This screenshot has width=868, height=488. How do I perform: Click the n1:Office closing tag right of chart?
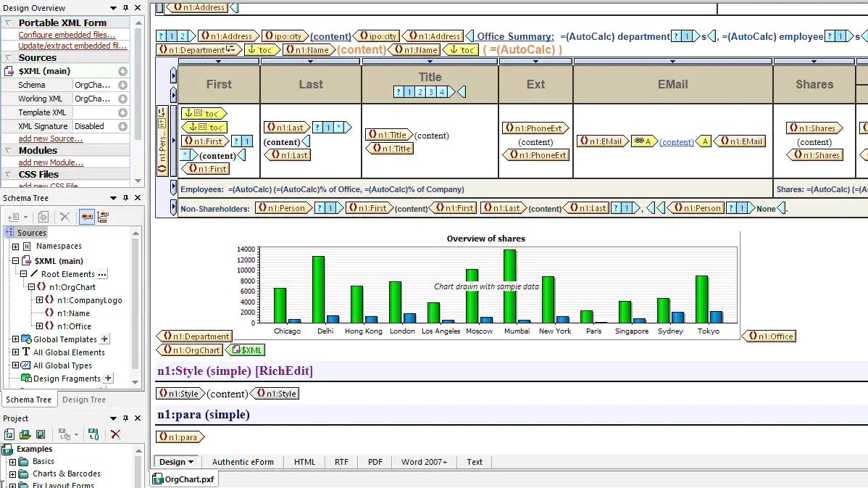pyautogui.click(x=769, y=336)
